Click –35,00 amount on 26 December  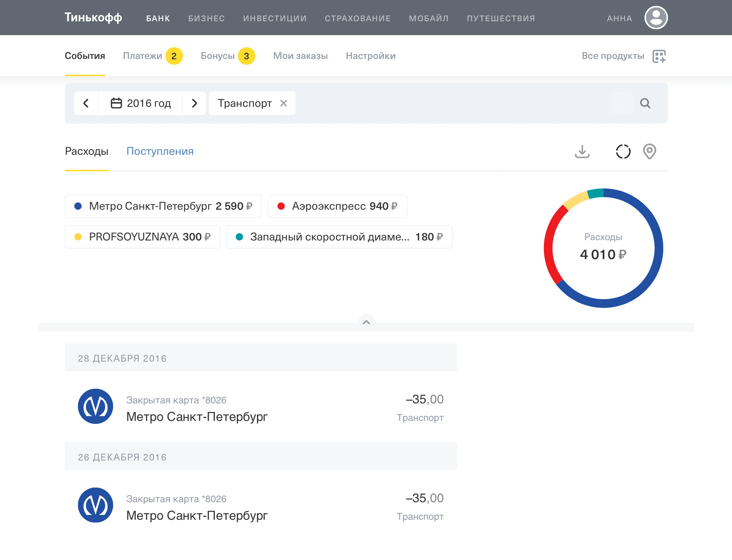425,498
